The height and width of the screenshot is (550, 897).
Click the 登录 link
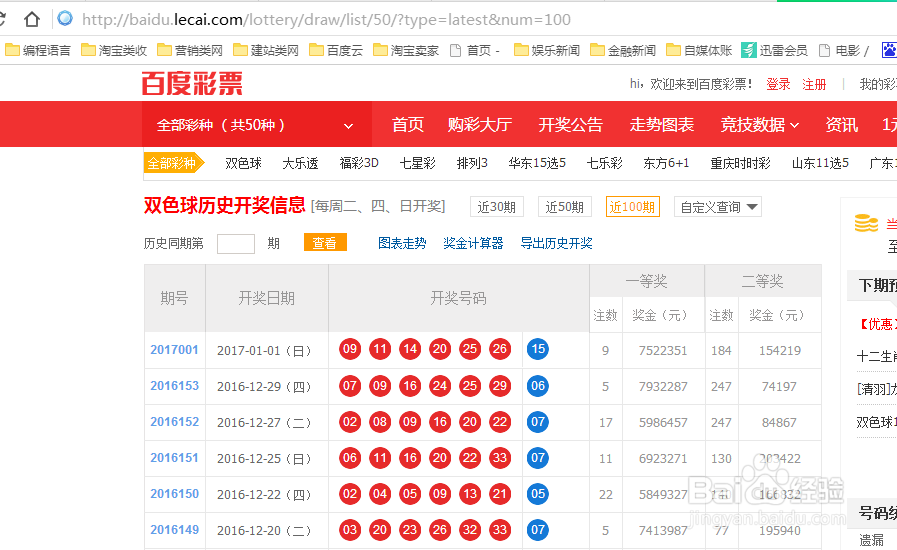pyautogui.click(x=779, y=85)
